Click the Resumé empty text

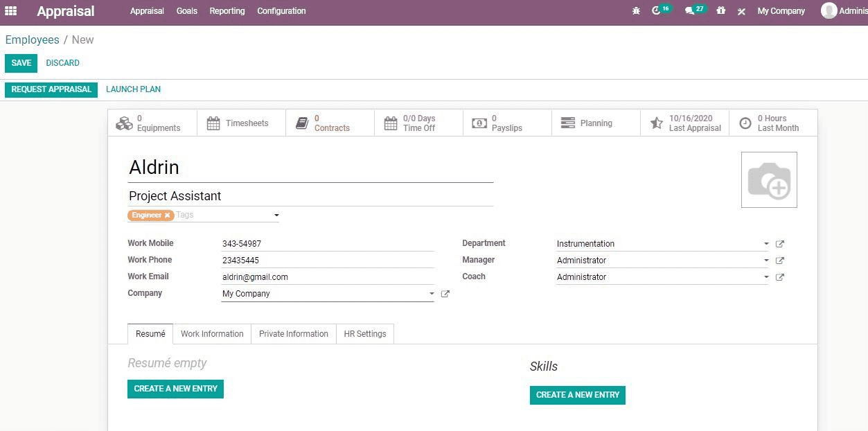pyautogui.click(x=167, y=363)
